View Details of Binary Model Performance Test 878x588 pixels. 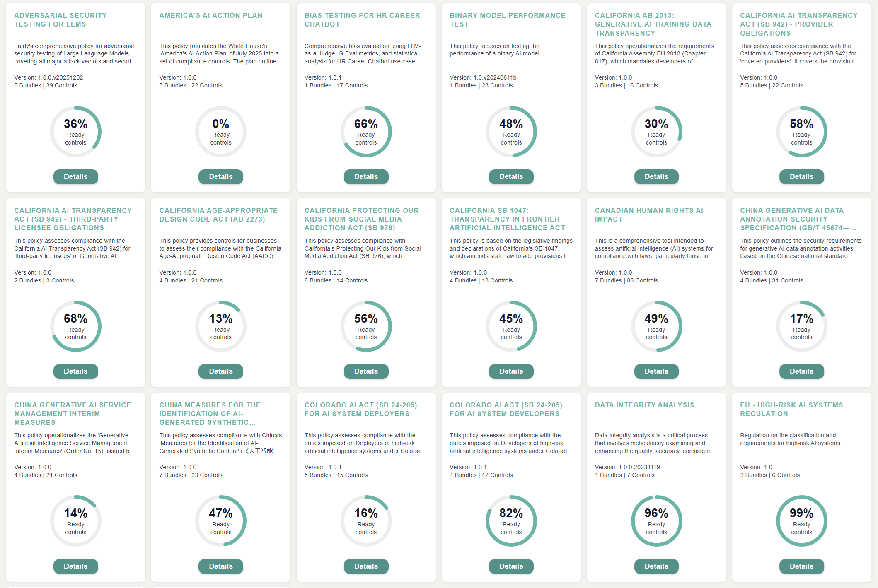(x=511, y=177)
